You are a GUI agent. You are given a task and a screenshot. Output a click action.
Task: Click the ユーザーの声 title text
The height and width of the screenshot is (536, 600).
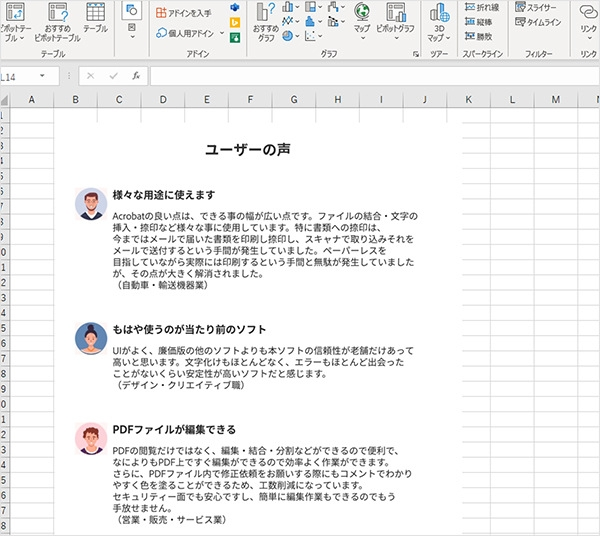click(x=248, y=149)
